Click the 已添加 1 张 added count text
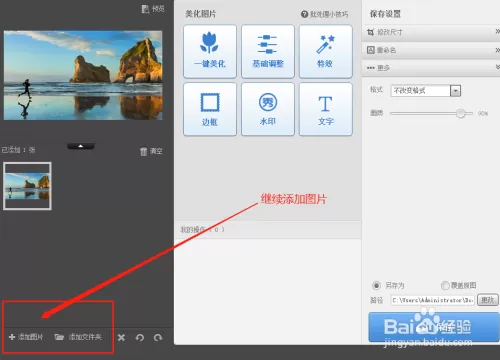The height and width of the screenshot is (360, 500). 18,150
